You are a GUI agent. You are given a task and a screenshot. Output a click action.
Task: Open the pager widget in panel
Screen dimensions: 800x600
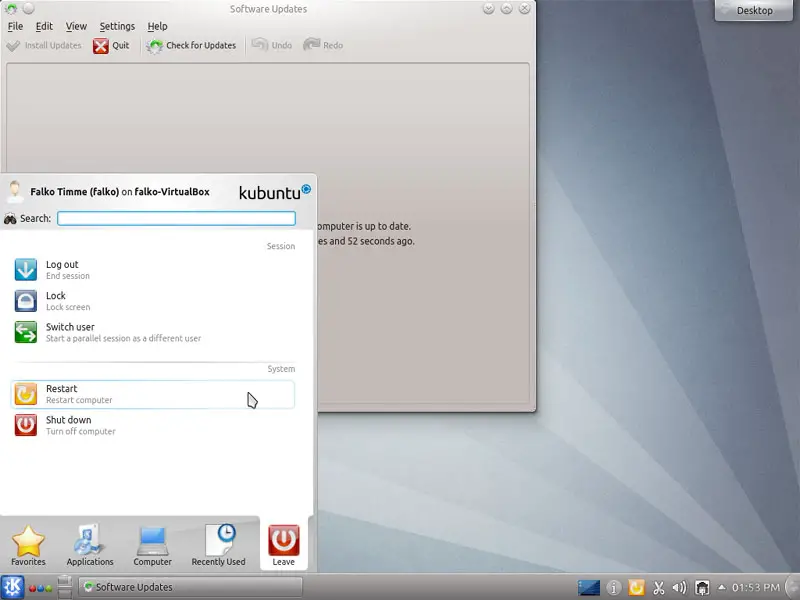pos(65,587)
